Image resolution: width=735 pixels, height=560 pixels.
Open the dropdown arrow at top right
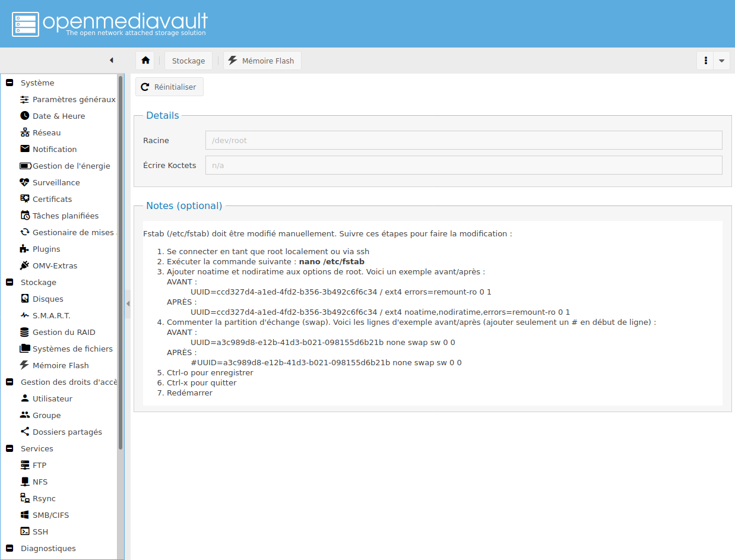pyautogui.click(x=721, y=61)
